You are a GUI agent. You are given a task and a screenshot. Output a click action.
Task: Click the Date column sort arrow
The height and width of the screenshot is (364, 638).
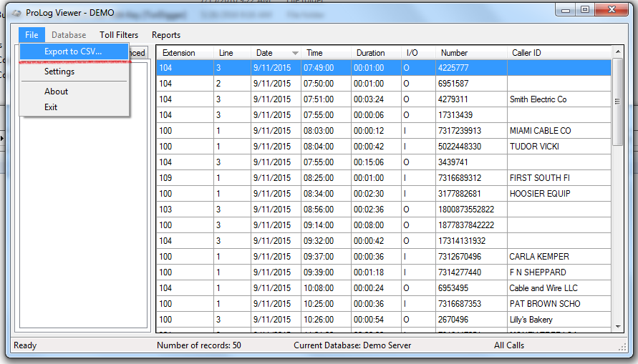tap(295, 53)
